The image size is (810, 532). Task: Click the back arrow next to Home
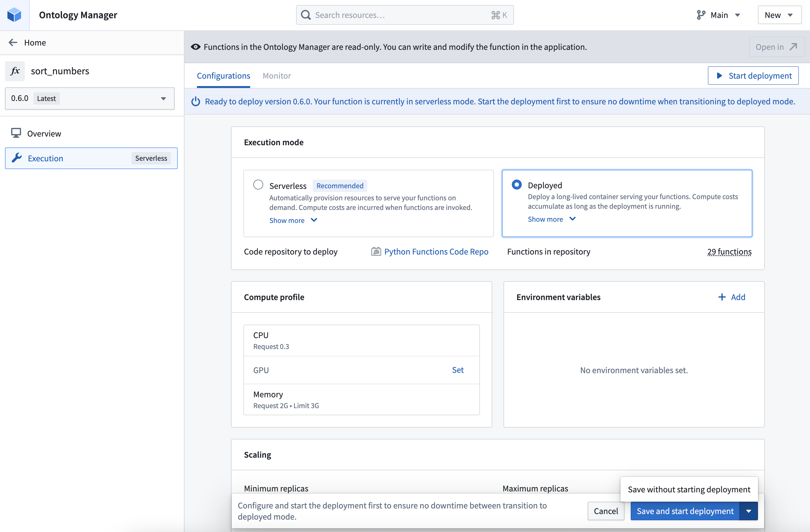click(x=13, y=42)
